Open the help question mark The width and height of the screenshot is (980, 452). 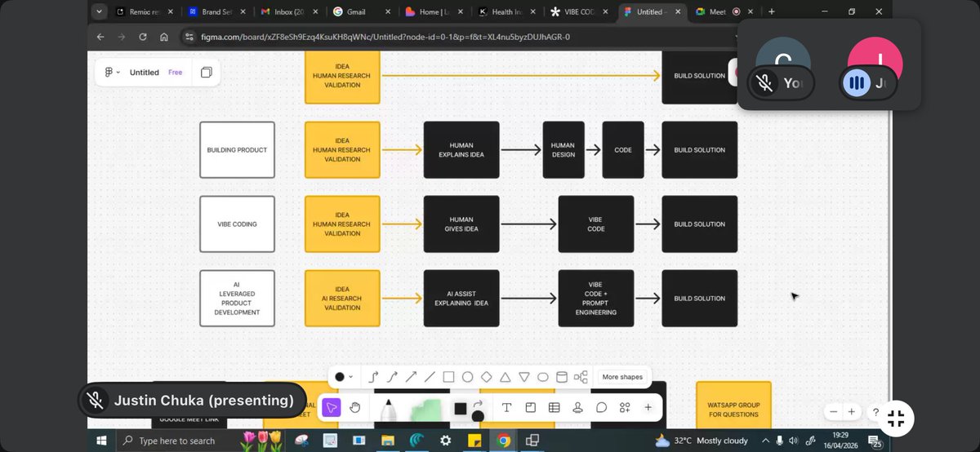[x=875, y=412]
